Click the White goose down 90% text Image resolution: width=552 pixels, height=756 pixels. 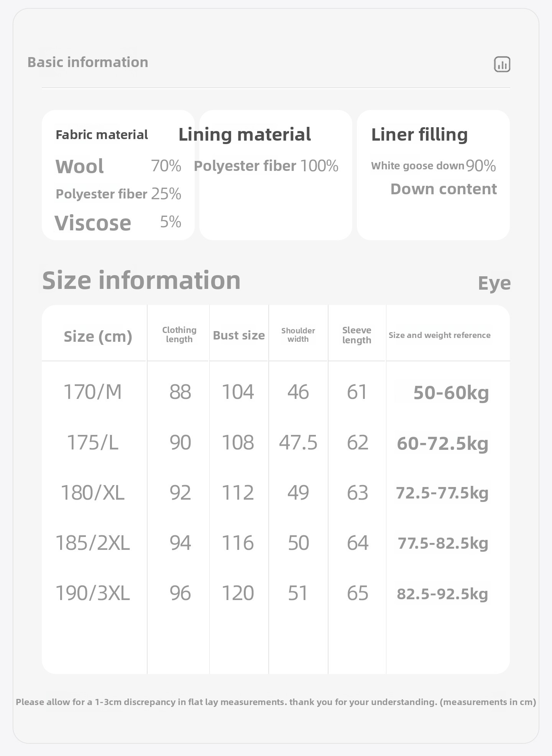point(433,166)
